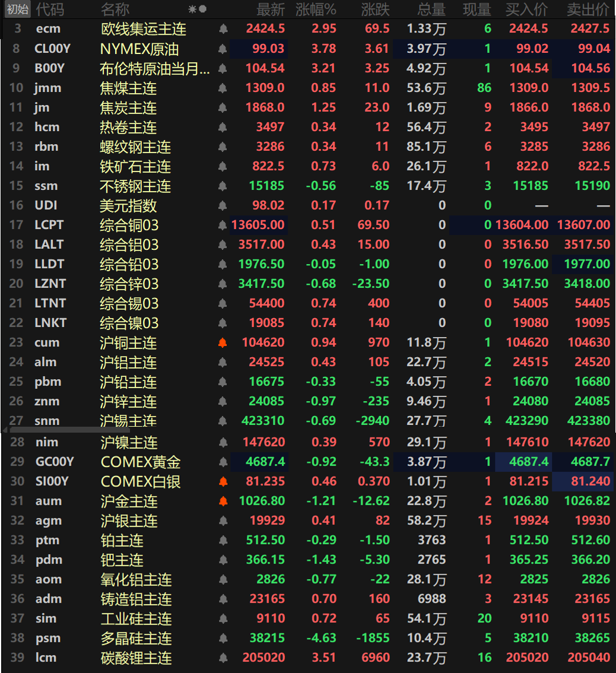Select the 沪铅主连 name cell
The width and height of the screenshot is (616, 673).
coord(128,382)
